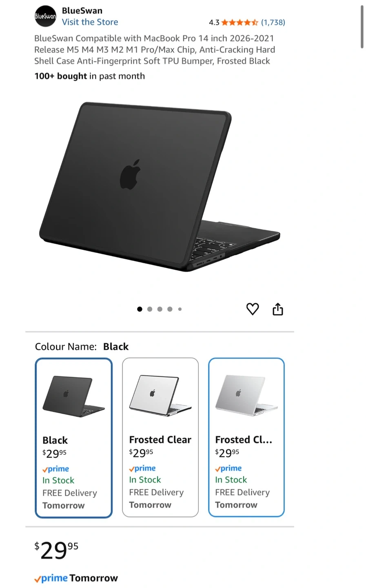Select the Frosted Clear colour option
The width and height of the screenshot is (366, 588).
[x=160, y=437]
